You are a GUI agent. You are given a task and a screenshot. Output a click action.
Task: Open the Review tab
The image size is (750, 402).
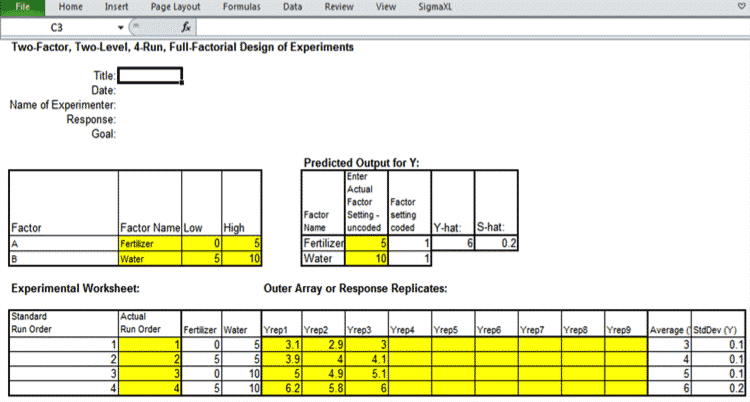click(339, 7)
